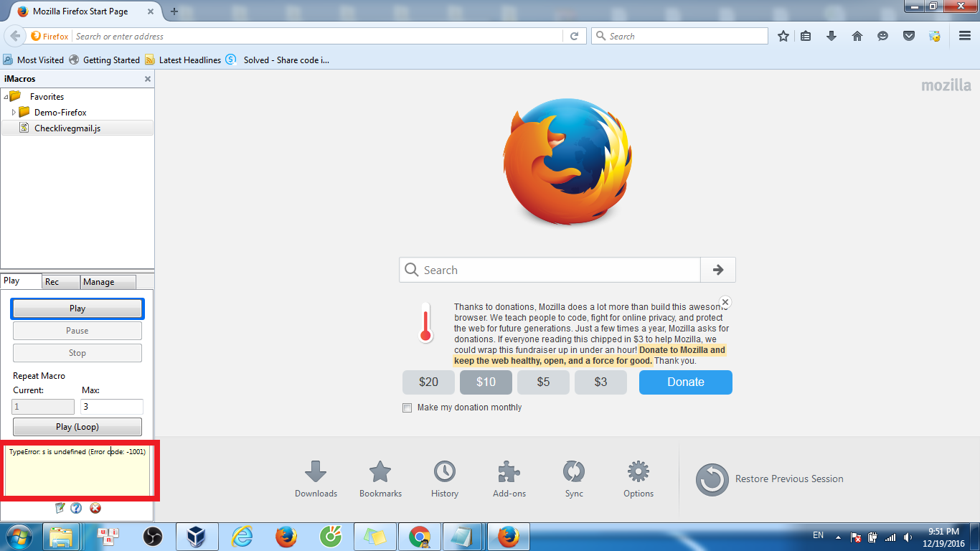This screenshot has width=980, height=551.
Task: Bookmark this page with the star icon
Action: 783,36
